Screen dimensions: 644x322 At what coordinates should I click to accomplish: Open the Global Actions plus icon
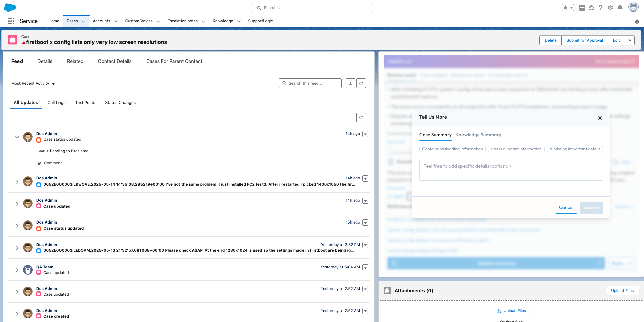(582, 8)
